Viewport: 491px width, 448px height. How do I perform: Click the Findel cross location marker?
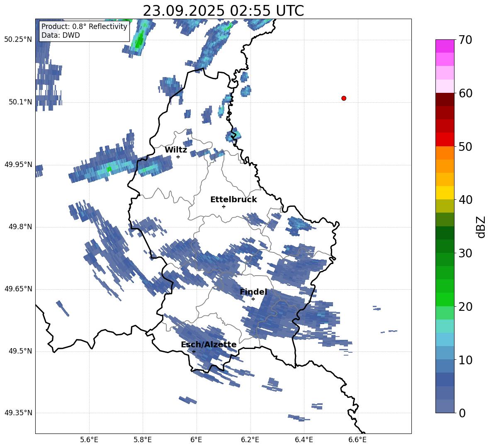(253, 299)
